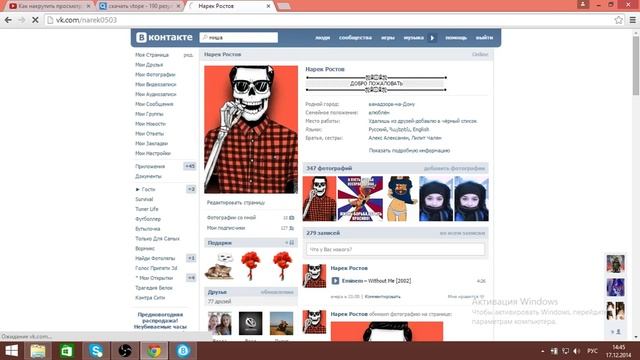Click the music play arrow in header

click(x=432, y=38)
